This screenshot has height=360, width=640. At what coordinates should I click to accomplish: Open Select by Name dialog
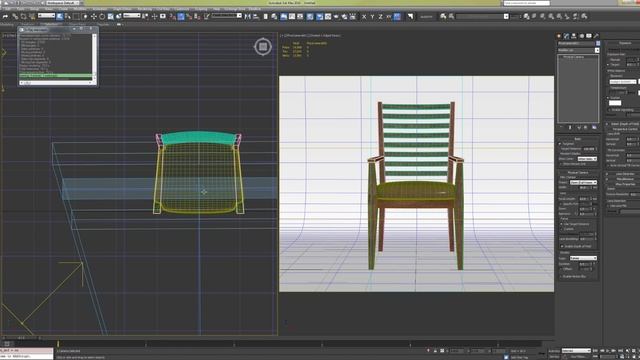[x=68, y=16]
